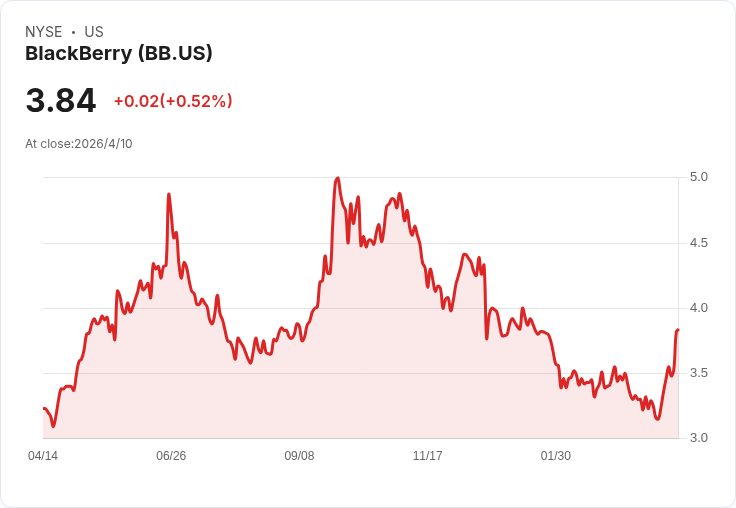Click the 3.0 y-axis label
The width and height of the screenshot is (736, 508).
[x=698, y=438]
